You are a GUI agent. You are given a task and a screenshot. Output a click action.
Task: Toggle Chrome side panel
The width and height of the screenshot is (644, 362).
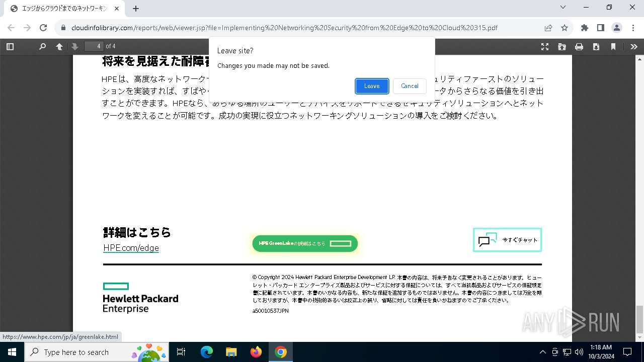pyautogui.click(x=600, y=28)
